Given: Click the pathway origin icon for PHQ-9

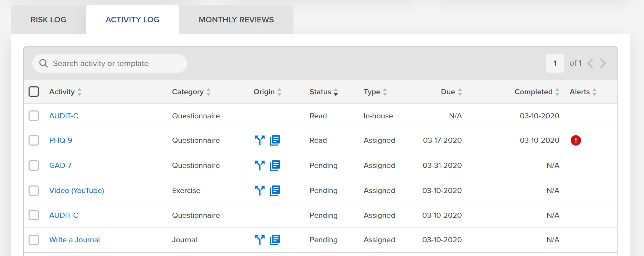Looking at the screenshot, I should pyautogui.click(x=260, y=140).
